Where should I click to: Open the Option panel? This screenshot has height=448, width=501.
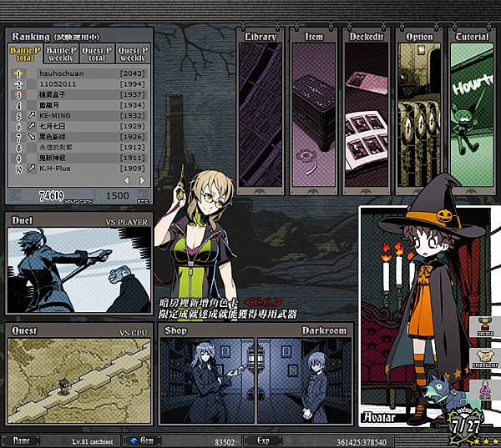[419, 112]
